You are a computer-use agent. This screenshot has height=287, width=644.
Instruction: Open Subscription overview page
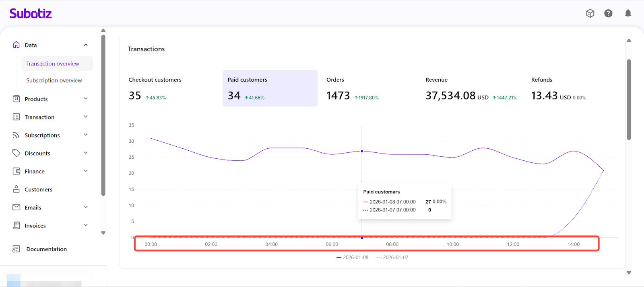tap(54, 80)
